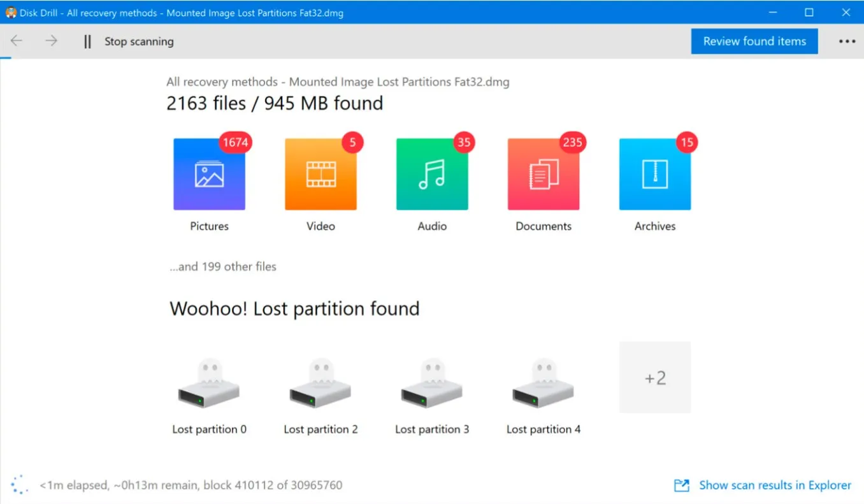Click the 'Lost partition 3' label

432,429
